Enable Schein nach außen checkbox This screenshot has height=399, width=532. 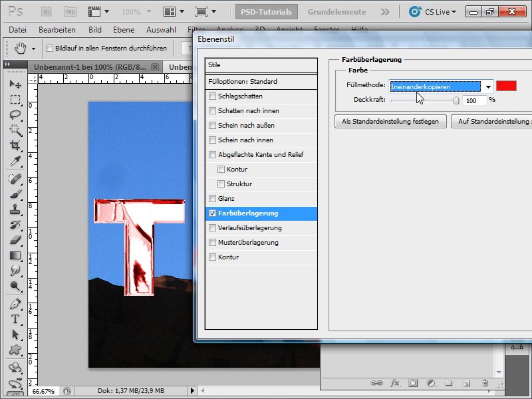212,125
